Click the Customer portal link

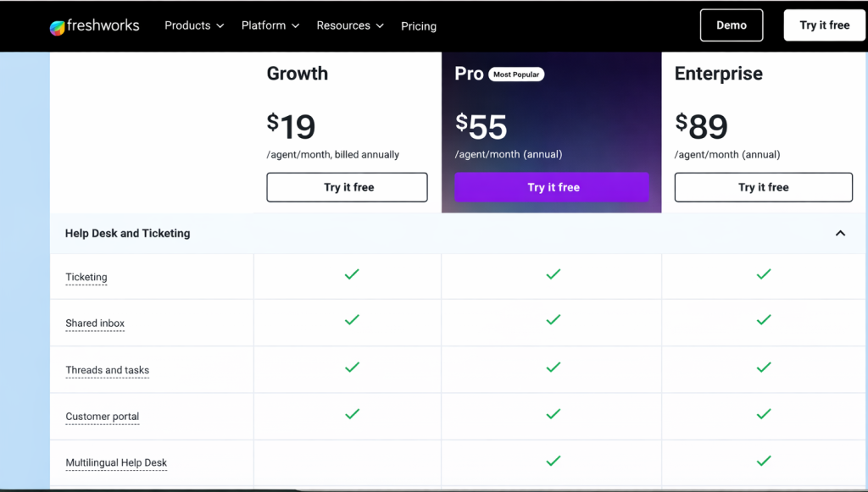click(x=102, y=416)
